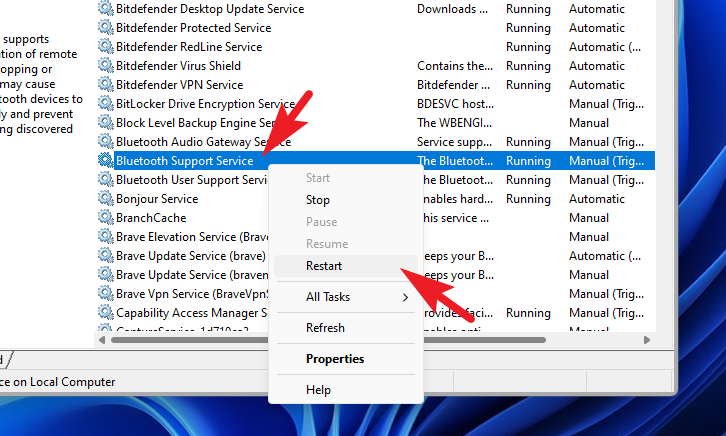Screen dimensions: 726x436
Task: Click gear icon of Bitdefender Desktop Update Service
Action: (x=106, y=8)
